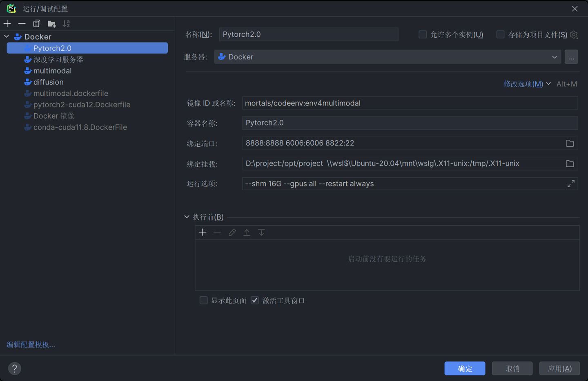Open the bind ports folder icon

point(570,143)
